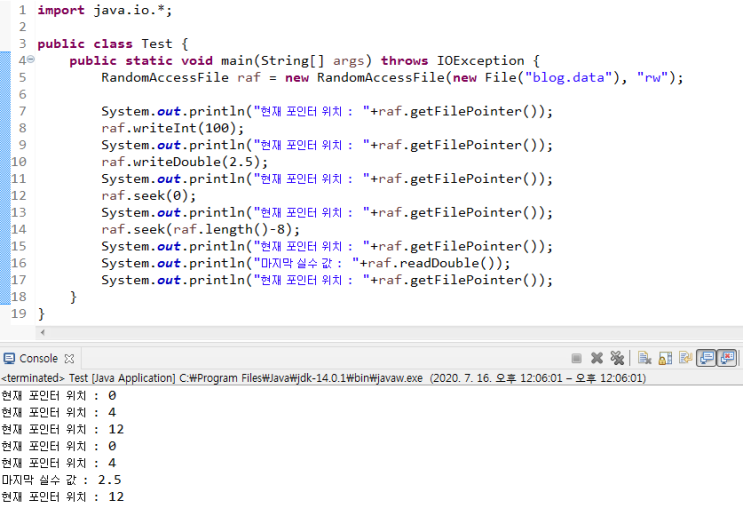Viewport: 743px width, 508px height.
Task: Remove all terminated launches with double-X icon
Action: click(x=617, y=358)
